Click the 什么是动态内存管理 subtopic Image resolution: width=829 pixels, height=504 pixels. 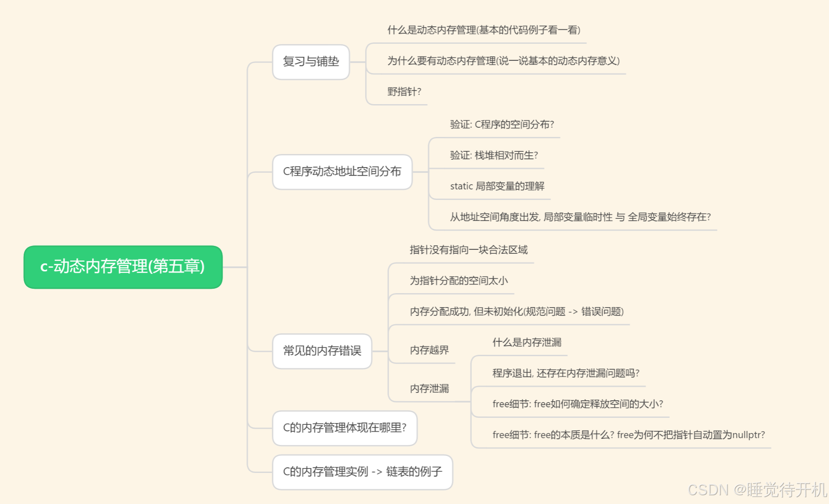pyautogui.click(x=484, y=30)
